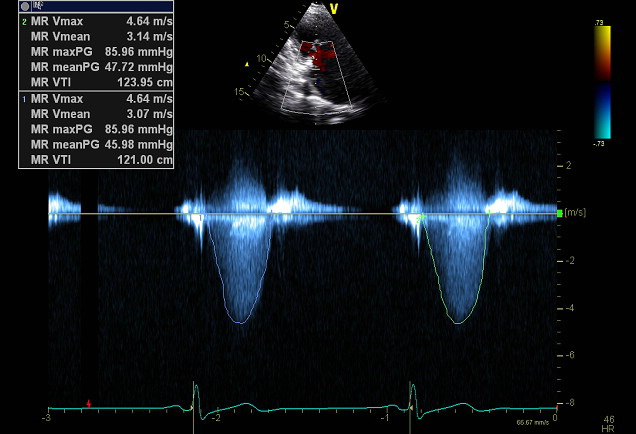Select measurement group 1 number label
The height and width of the screenshot is (434, 636).
coord(24,99)
